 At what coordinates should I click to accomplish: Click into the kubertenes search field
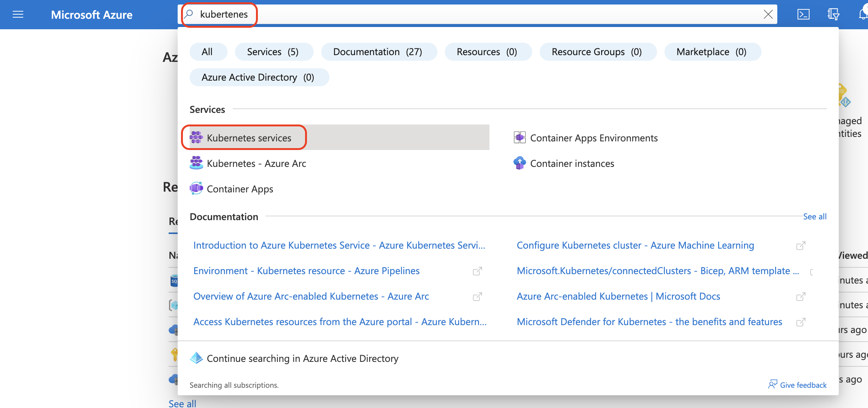450,15
